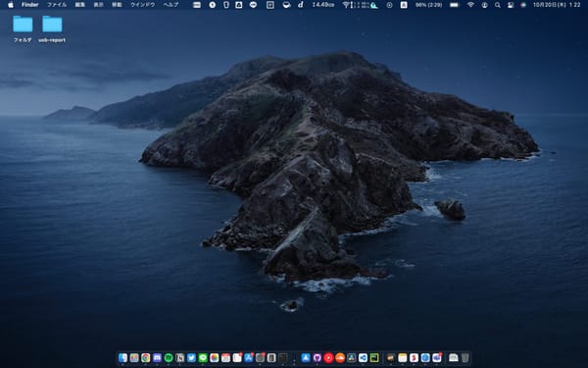Open the 移動 menu
Screen dimensions: 588x368
coord(117,5)
